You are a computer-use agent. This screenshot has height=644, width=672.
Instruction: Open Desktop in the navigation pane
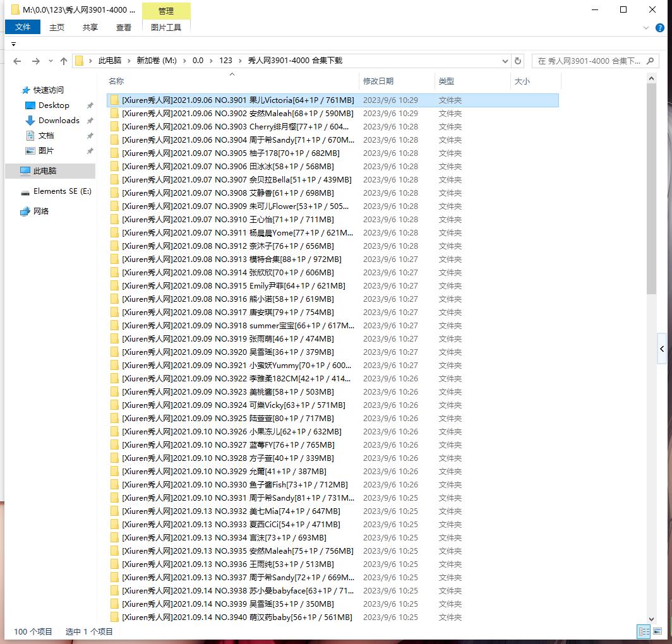click(x=54, y=105)
